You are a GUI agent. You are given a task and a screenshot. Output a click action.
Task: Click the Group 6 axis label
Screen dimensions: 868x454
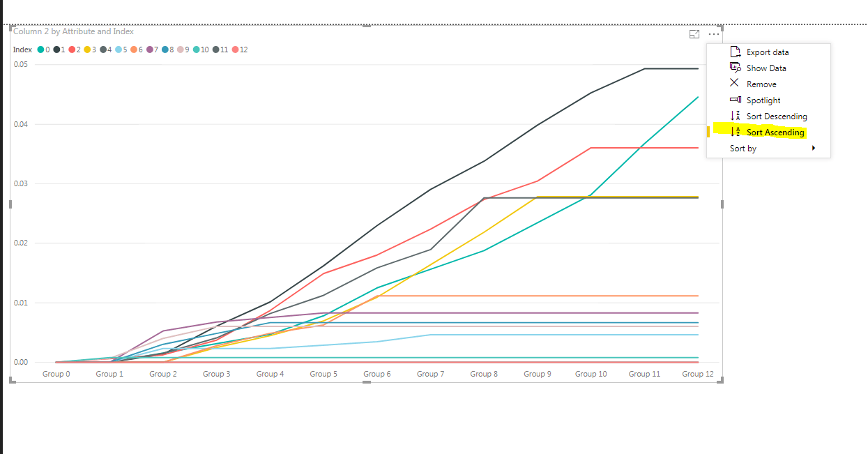pyautogui.click(x=376, y=374)
